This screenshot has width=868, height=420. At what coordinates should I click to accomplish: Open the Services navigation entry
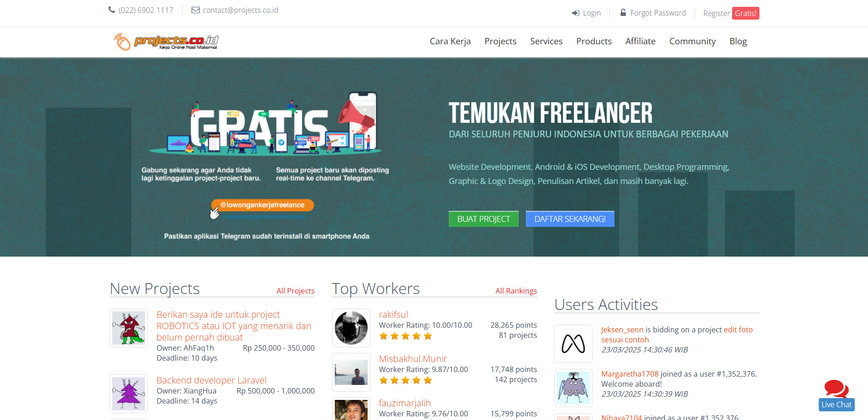(546, 41)
